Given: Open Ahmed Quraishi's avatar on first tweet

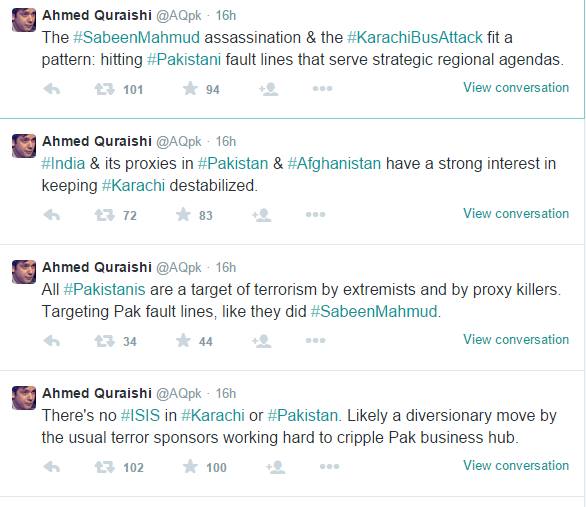Looking at the screenshot, I should tap(24, 20).
